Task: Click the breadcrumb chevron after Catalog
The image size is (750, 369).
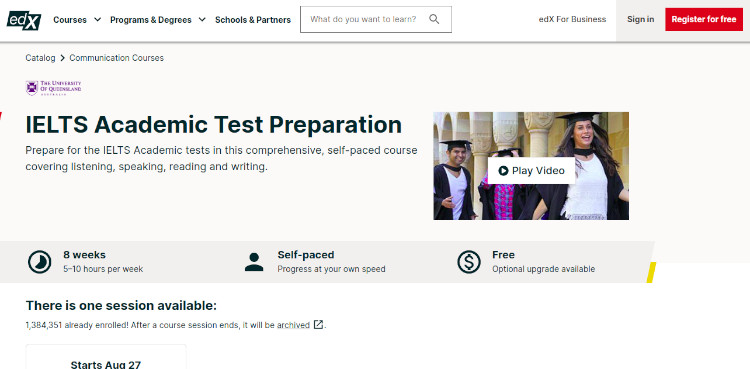Action: (62, 58)
